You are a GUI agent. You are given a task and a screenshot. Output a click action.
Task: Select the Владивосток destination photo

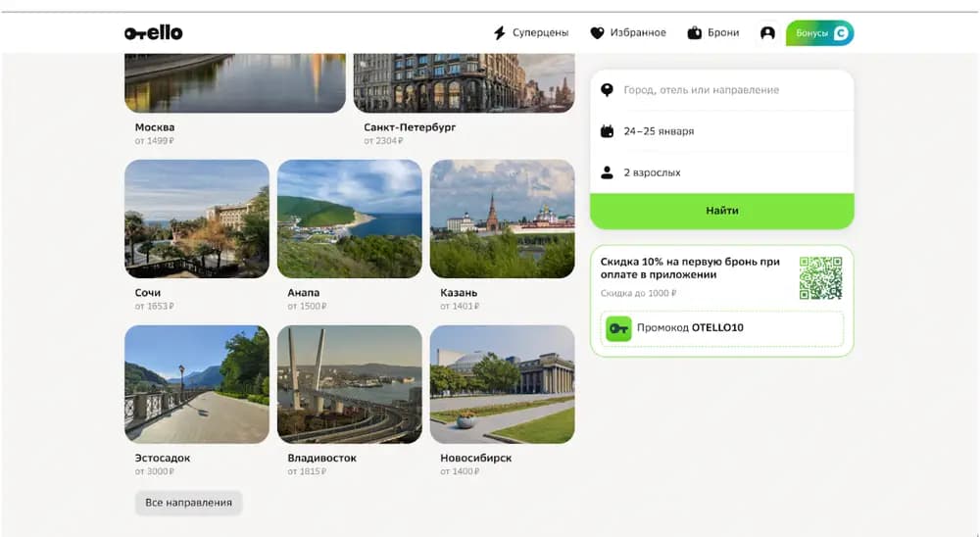pyautogui.click(x=350, y=384)
